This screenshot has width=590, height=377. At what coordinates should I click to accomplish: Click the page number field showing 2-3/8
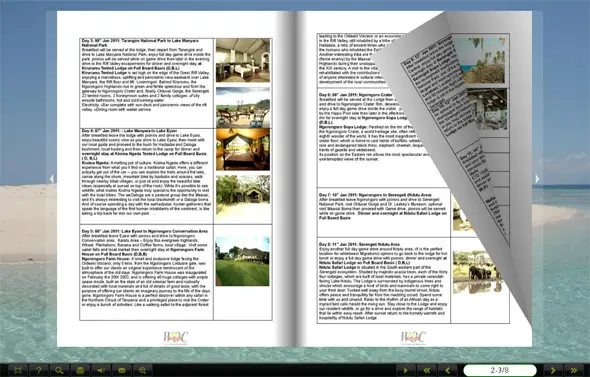[x=500, y=370]
